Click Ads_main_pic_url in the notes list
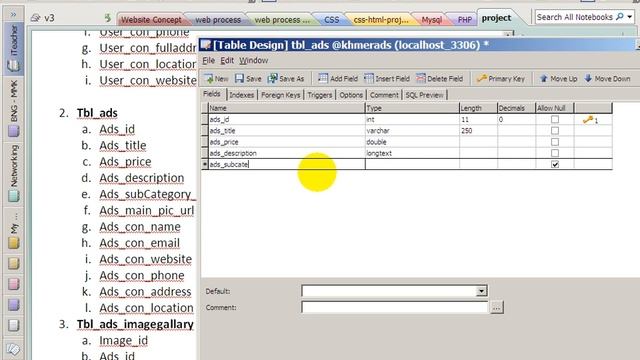 [x=147, y=211]
